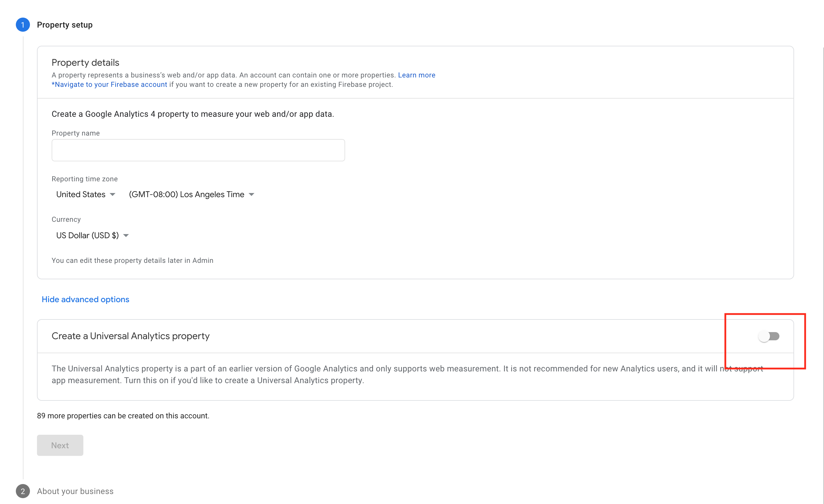Image resolution: width=824 pixels, height=504 pixels.
Task: Click the Property name field label
Action: pyautogui.click(x=76, y=133)
